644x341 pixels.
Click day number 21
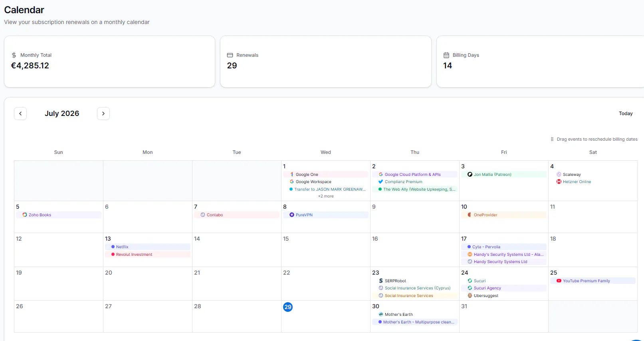coord(197,273)
